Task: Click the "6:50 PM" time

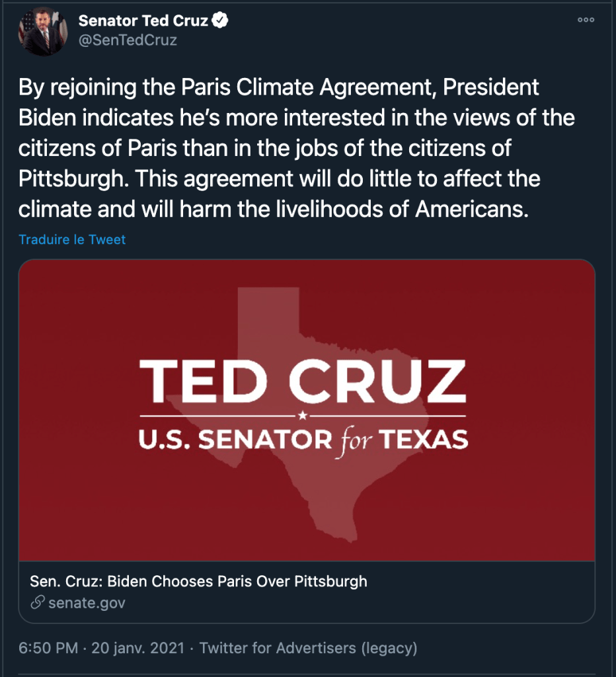Action: coord(48,648)
